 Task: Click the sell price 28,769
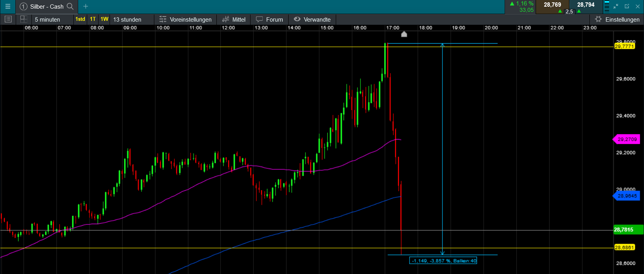(553, 5)
